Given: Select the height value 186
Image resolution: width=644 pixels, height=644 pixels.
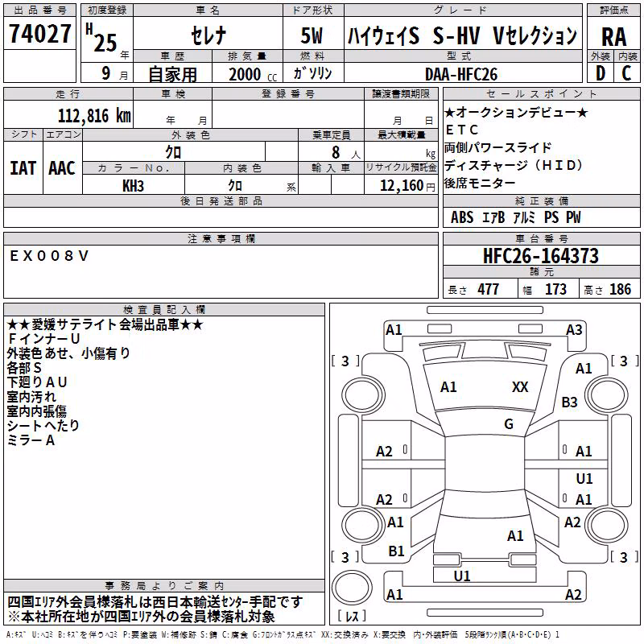Looking at the screenshot, I should (620, 290).
